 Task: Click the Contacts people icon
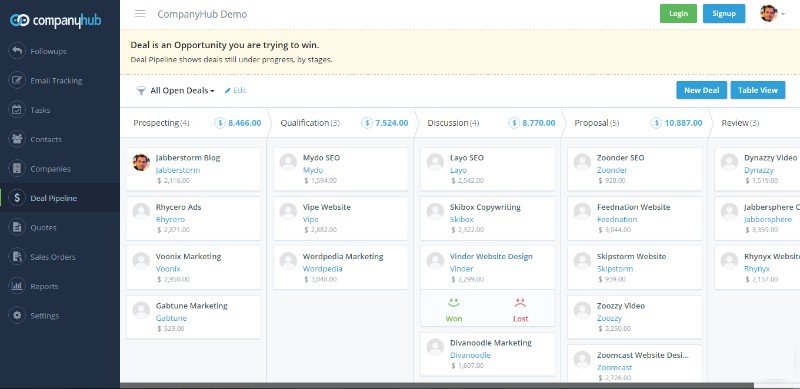[17, 139]
